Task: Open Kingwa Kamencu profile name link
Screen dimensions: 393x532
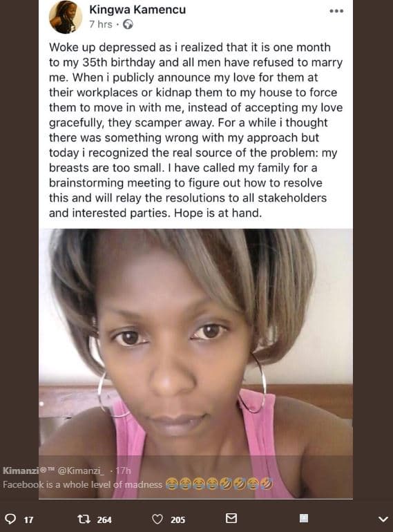Action: pos(137,10)
